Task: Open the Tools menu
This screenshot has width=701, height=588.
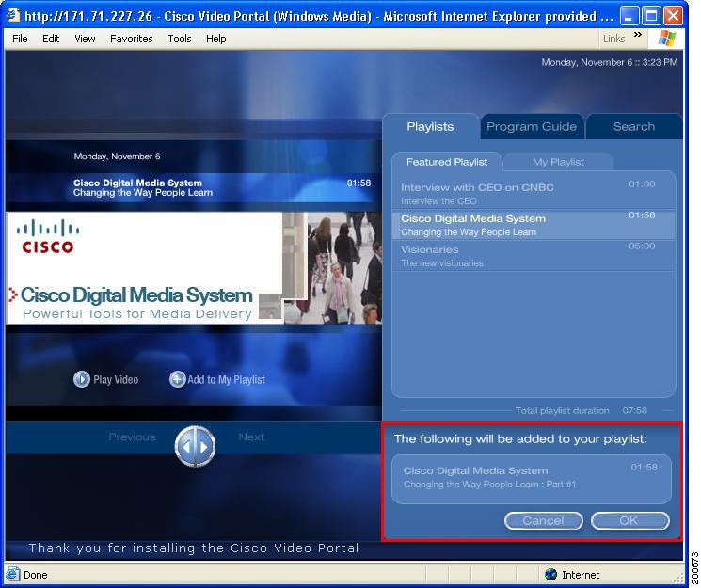Action: pyautogui.click(x=180, y=39)
